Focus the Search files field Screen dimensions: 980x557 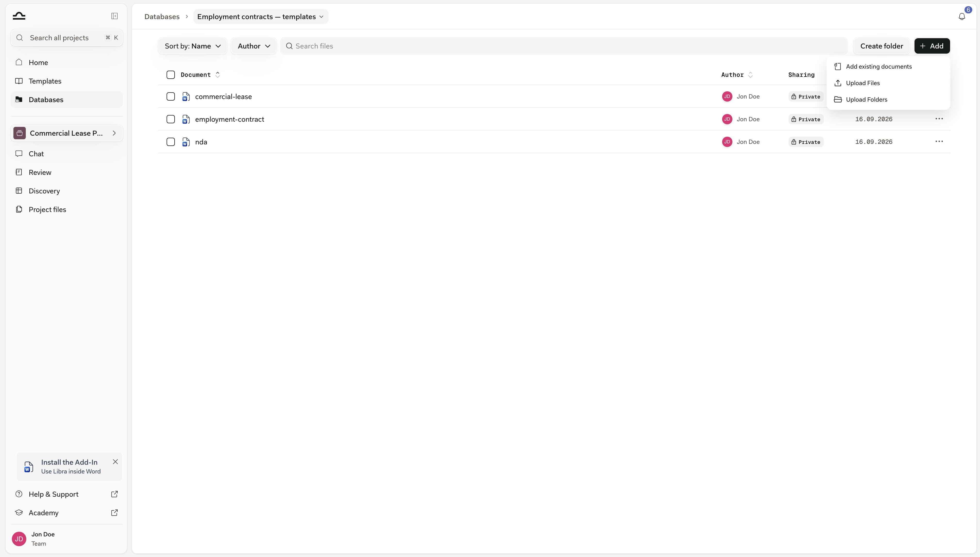tap(564, 46)
